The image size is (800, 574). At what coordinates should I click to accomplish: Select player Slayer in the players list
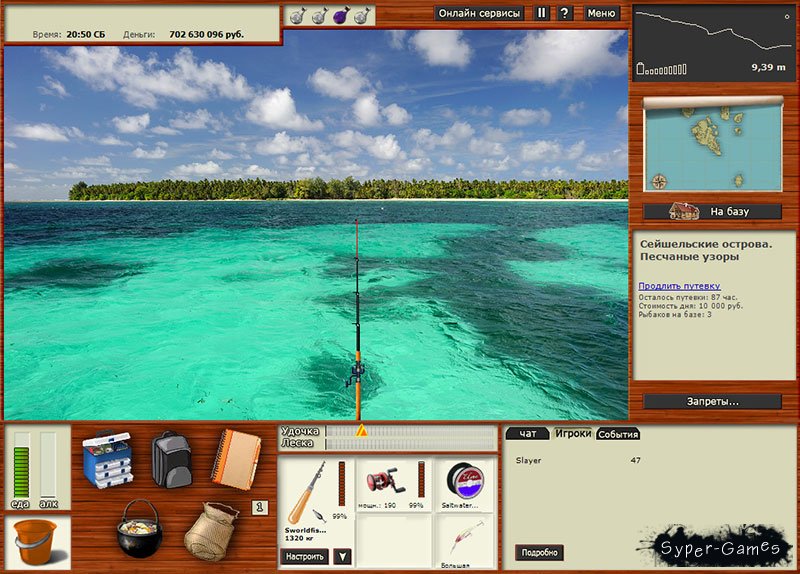pos(579,460)
